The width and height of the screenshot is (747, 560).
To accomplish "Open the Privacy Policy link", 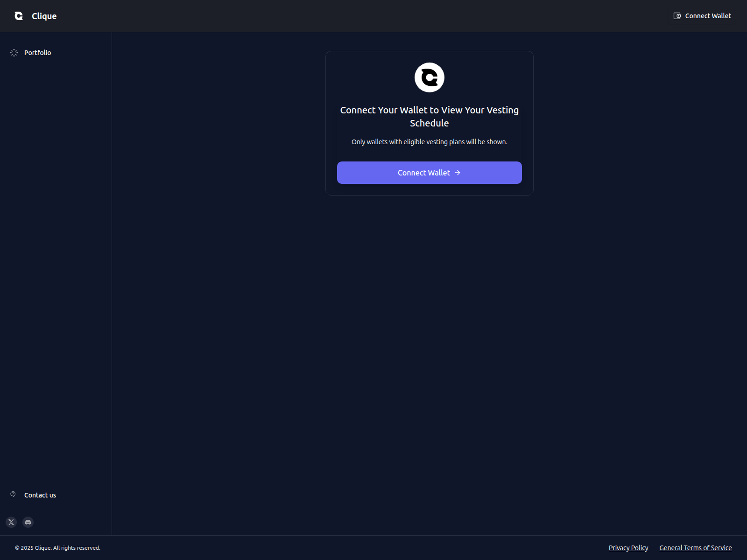I will click(x=628, y=548).
